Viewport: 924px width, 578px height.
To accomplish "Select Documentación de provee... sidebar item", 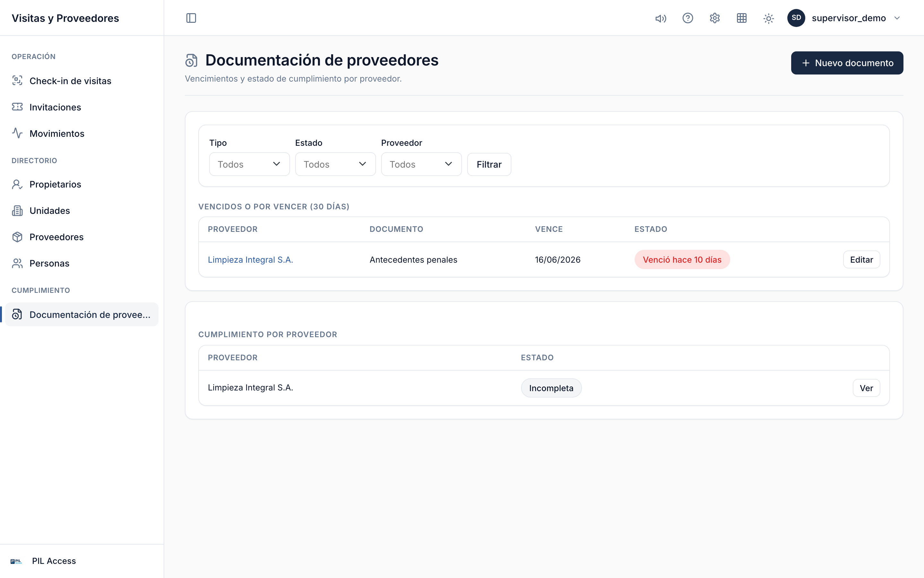I will (x=82, y=314).
